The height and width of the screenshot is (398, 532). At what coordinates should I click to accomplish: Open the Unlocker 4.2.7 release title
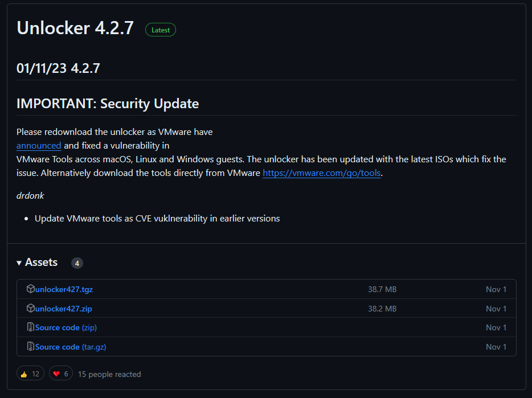pos(75,28)
